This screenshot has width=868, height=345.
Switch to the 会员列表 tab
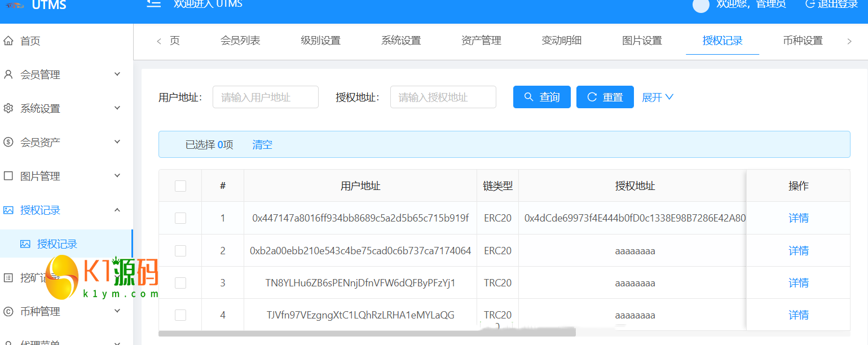[x=240, y=41]
